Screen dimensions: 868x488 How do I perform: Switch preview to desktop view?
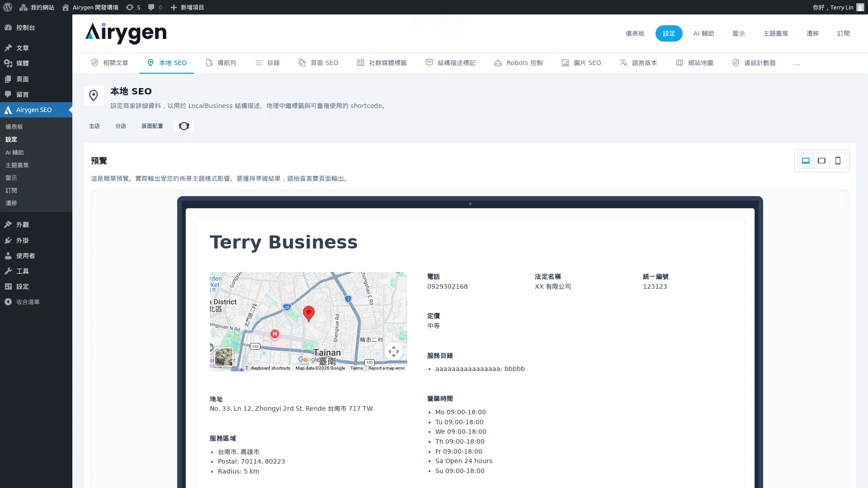pos(806,161)
